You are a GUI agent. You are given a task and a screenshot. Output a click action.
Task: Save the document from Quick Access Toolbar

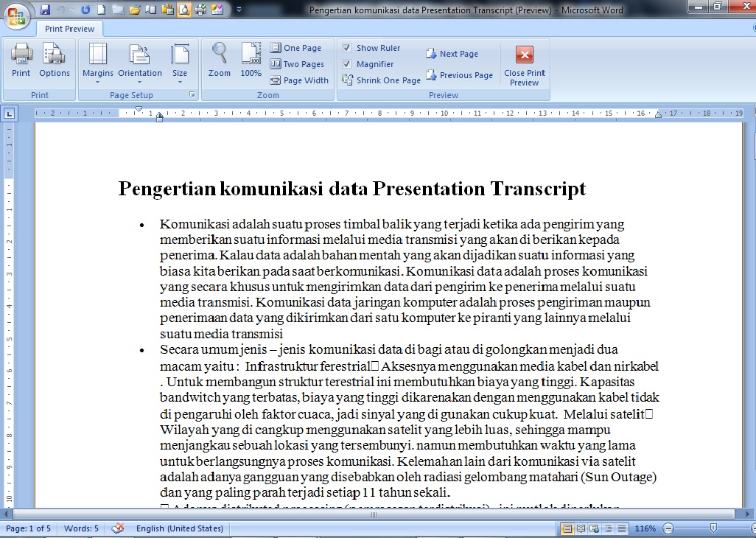[45, 10]
